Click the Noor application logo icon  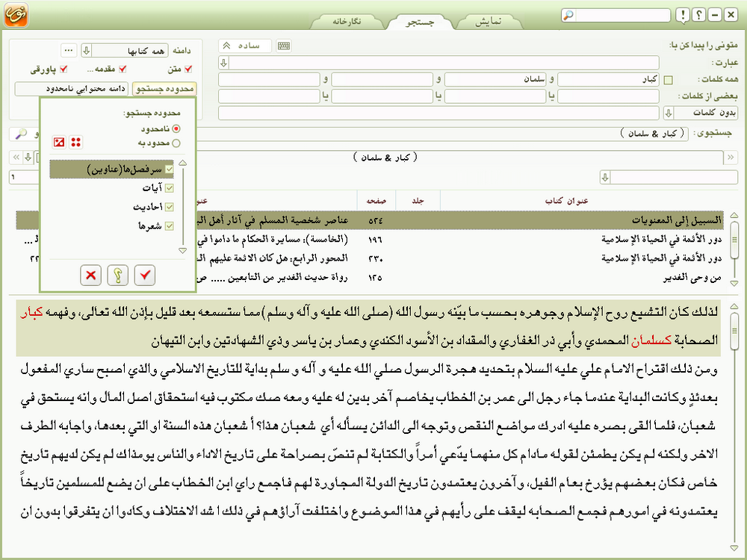[16, 14]
